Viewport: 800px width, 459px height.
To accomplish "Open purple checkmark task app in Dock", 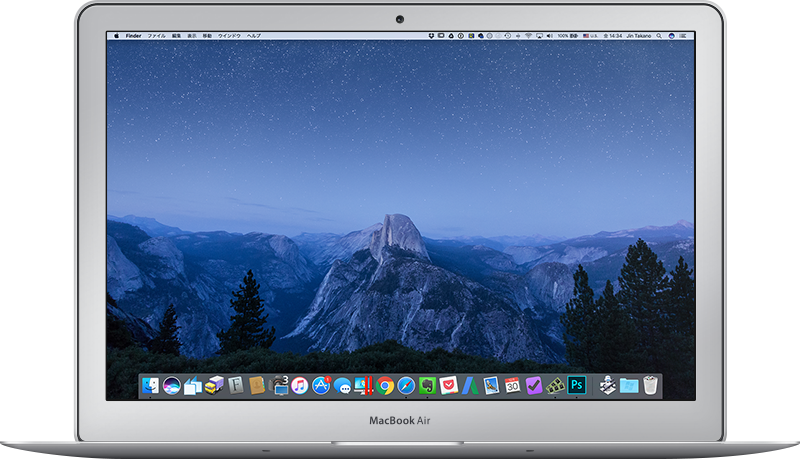I will [534, 386].
